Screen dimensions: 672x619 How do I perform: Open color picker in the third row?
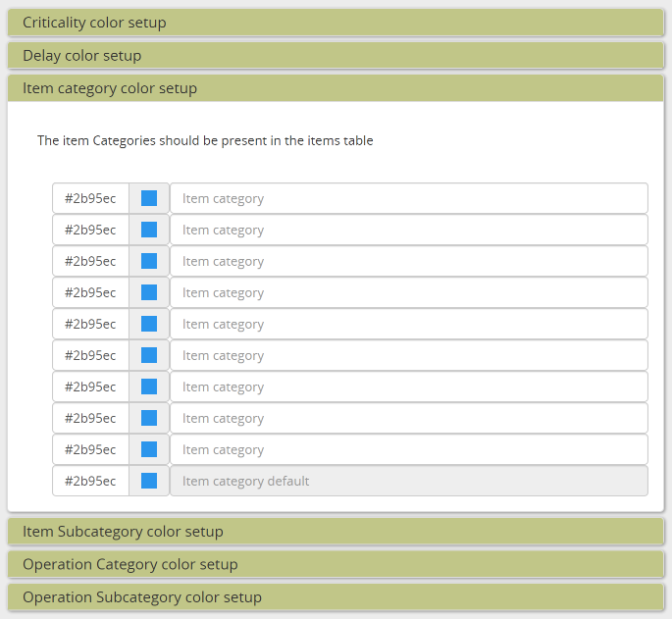(149, 261)
